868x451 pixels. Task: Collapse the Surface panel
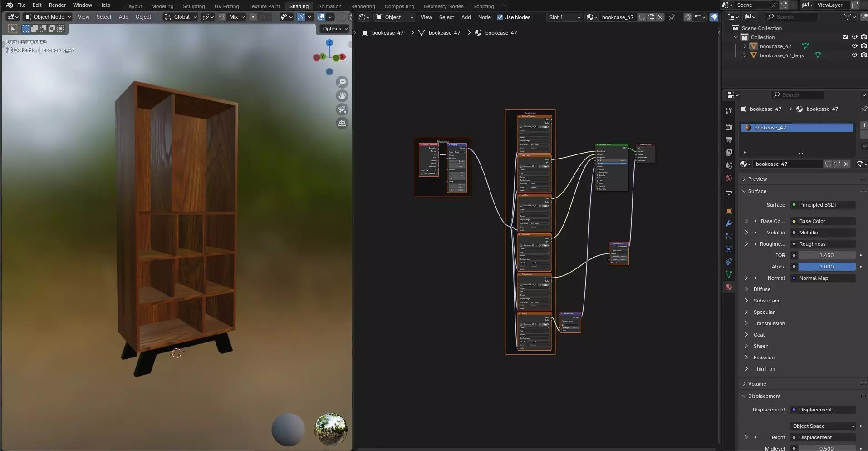click(757, 191)
